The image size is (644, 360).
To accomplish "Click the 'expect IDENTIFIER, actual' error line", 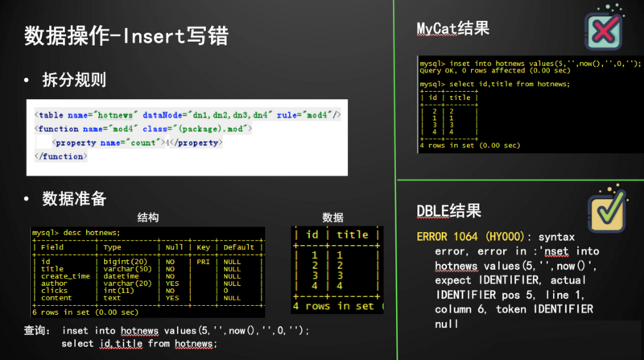I will point(510,280).
